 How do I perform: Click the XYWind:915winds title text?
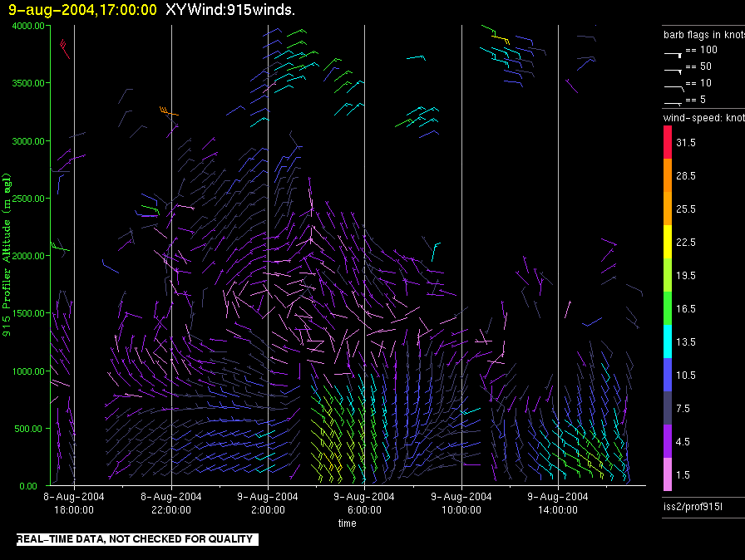point(230,10)
